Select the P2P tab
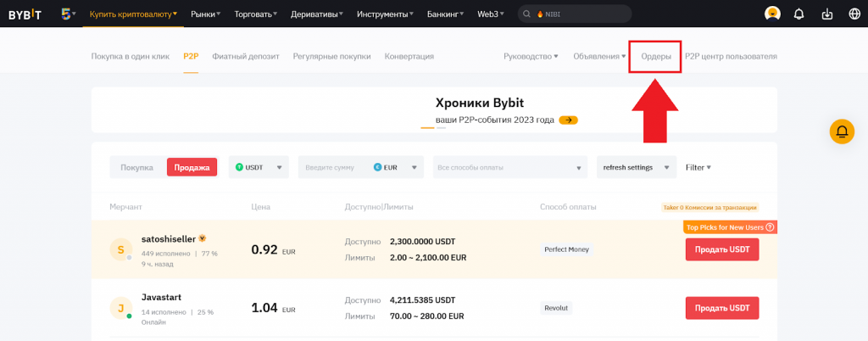 click(x=191, y=57)
